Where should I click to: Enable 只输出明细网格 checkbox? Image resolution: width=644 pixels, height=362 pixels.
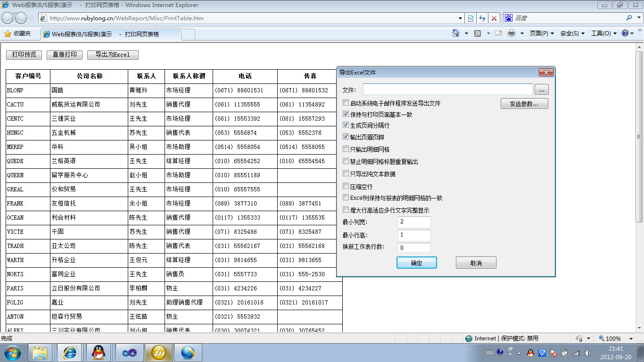click(346, 149)
